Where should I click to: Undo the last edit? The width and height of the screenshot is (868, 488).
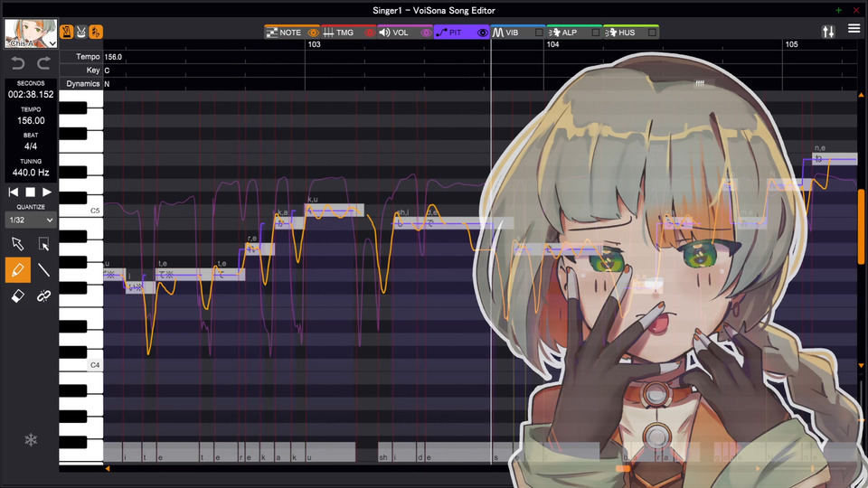point(18,63)
